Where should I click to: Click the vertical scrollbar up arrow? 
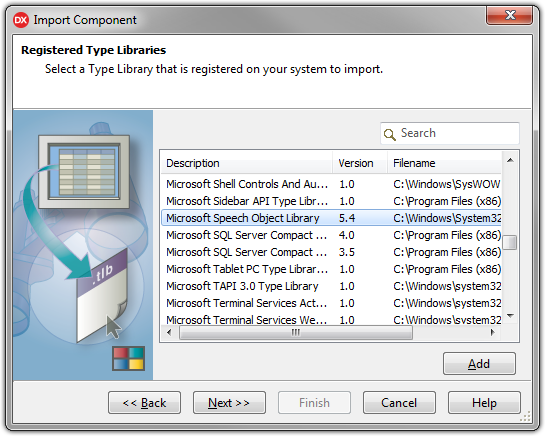coord(510,160)
